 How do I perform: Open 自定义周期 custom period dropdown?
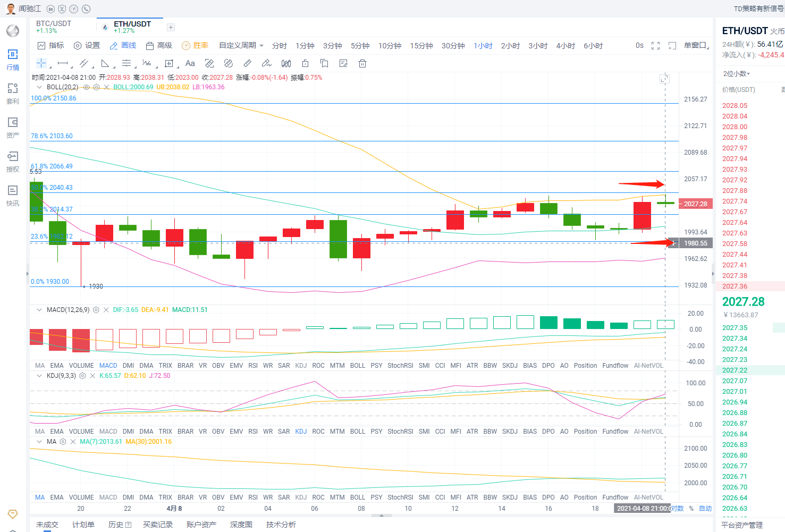(241, 46)
